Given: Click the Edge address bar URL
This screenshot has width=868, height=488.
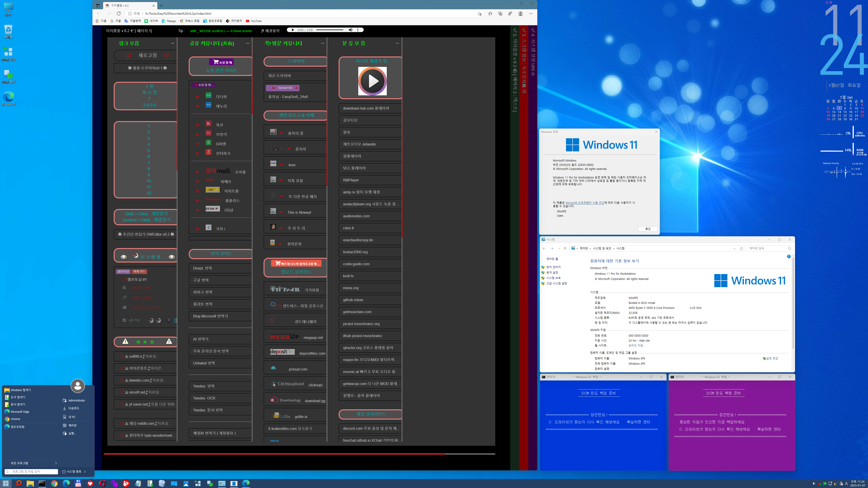Looking at the screenshot, I should pos(178,14).
